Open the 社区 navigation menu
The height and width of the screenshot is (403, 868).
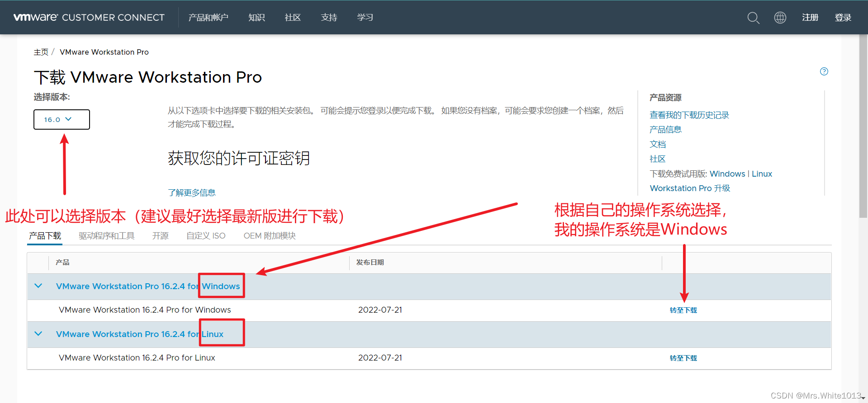293,18
